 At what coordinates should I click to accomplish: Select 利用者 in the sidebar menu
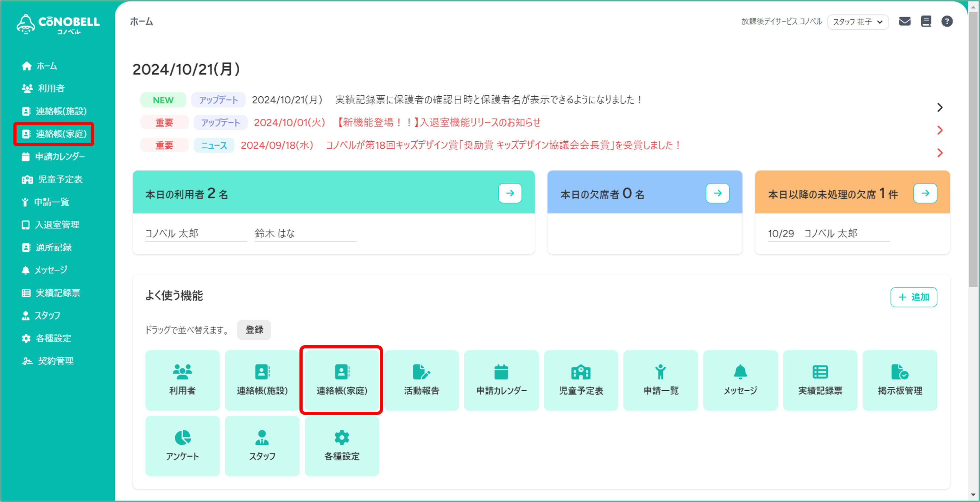(43, 88)
